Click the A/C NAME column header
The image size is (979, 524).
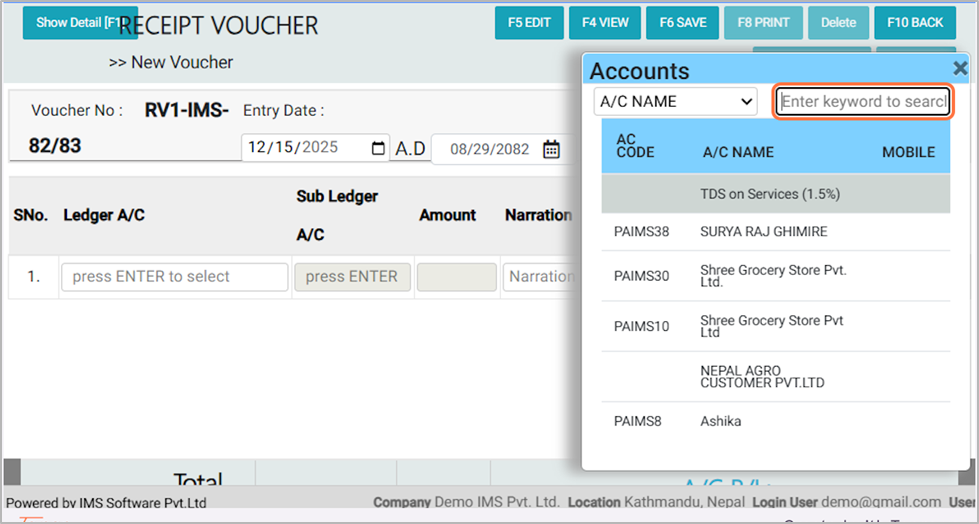click(738, 152)
